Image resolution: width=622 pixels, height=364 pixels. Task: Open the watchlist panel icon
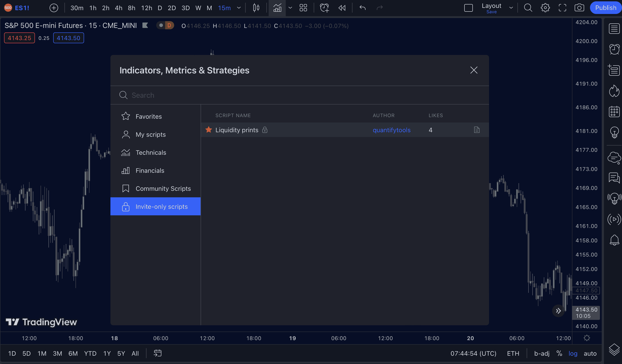point(614,29)
